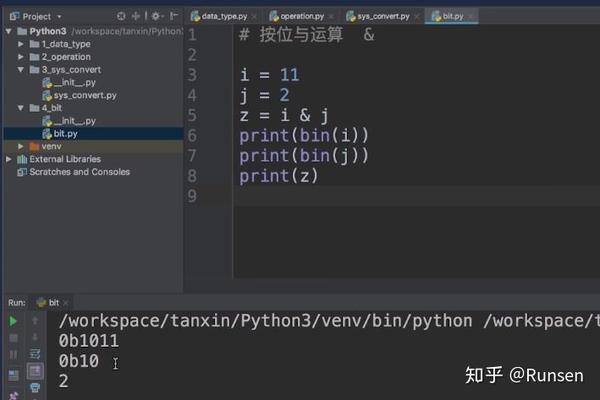
Task: Open sys_convert.py in the project tree
Action: tap(85, 95)
